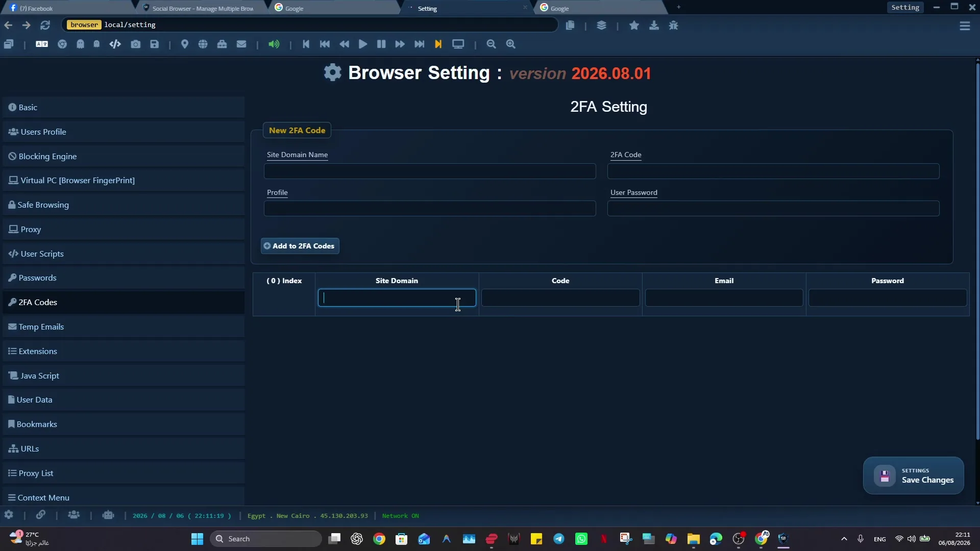Click the pause button in the toolbar
The width and height of the screenshot is (980, 551).
[x=381, y=44]
